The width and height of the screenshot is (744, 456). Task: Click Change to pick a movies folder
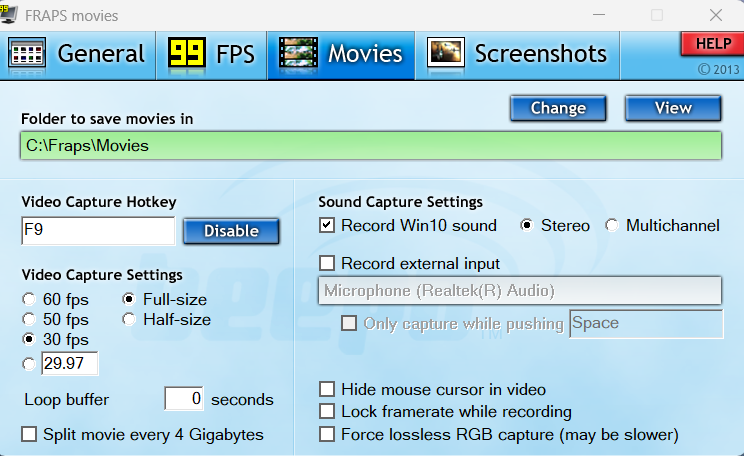point(558,108)
